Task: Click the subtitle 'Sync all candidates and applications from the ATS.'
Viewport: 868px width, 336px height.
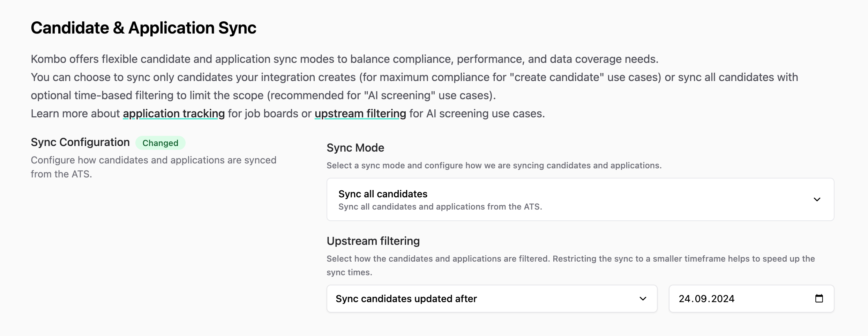Action: pos(440,207)
